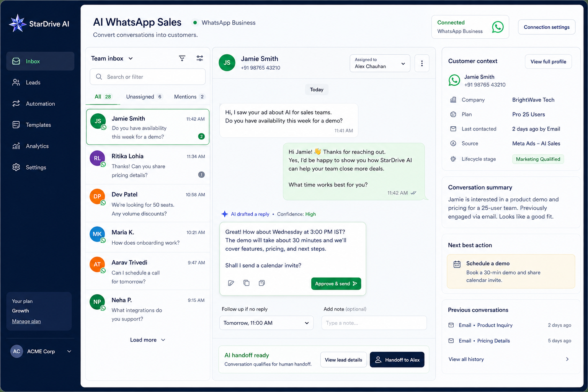
Task: Click the green WhatsApp Business status dot
Action: tap(195, 23)
